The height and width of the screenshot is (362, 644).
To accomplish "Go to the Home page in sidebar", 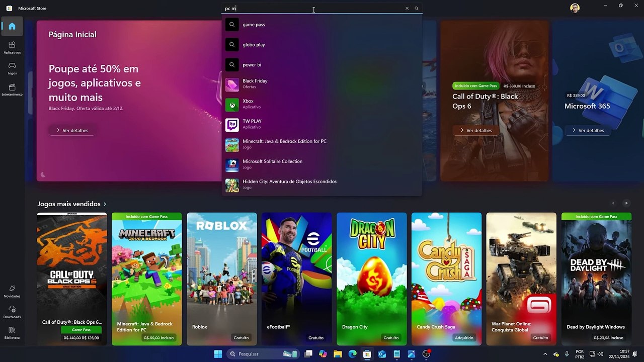I will (12, 26).
